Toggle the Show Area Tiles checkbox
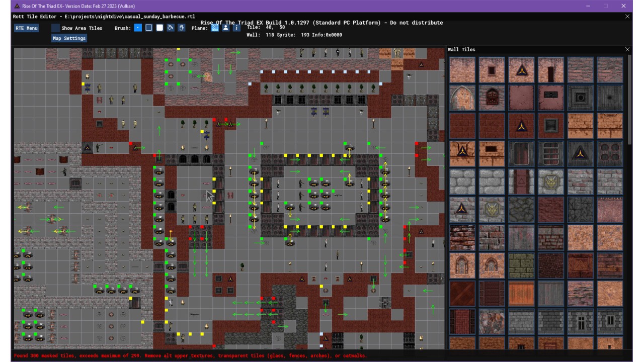 click(x=56, y=28)
